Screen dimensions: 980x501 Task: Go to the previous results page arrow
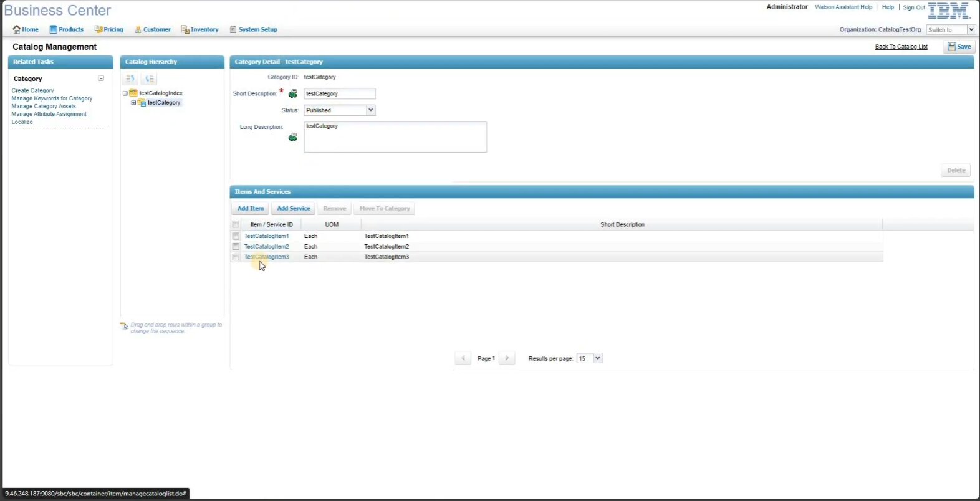click(x=463, y=358)
